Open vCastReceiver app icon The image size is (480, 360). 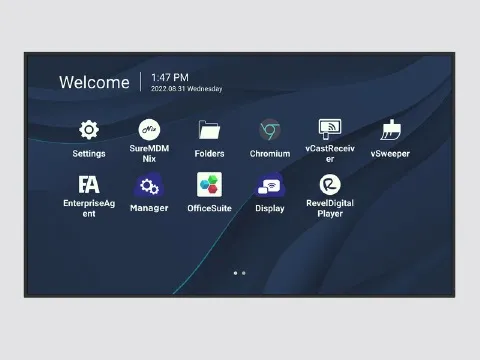(x=330, y=129)
